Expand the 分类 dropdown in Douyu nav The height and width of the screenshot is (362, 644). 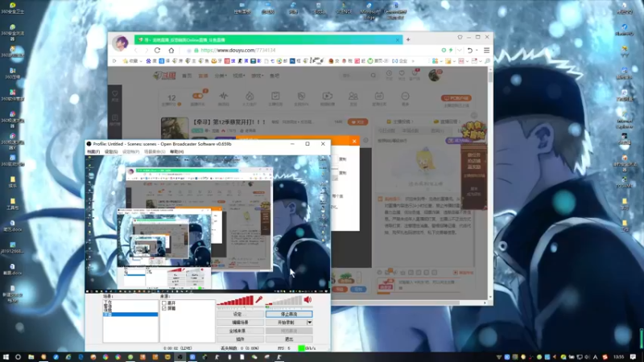(x=221, y=76)
